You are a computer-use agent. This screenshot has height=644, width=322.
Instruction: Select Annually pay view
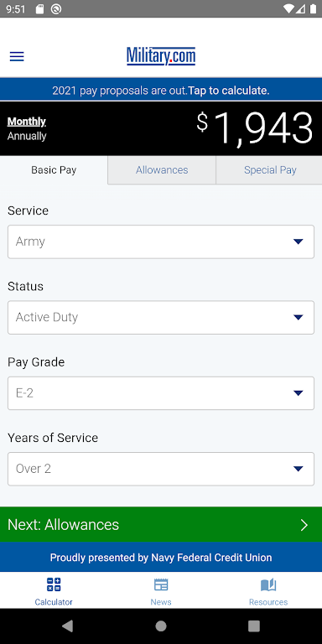27,136
